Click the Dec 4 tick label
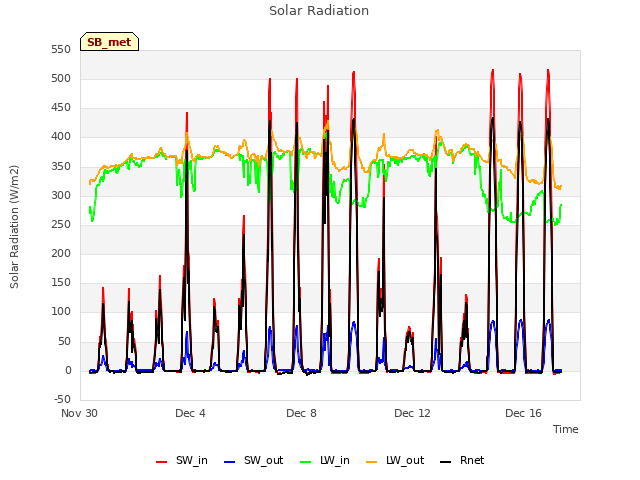640x480 pixels. click(x=190, y=413)
